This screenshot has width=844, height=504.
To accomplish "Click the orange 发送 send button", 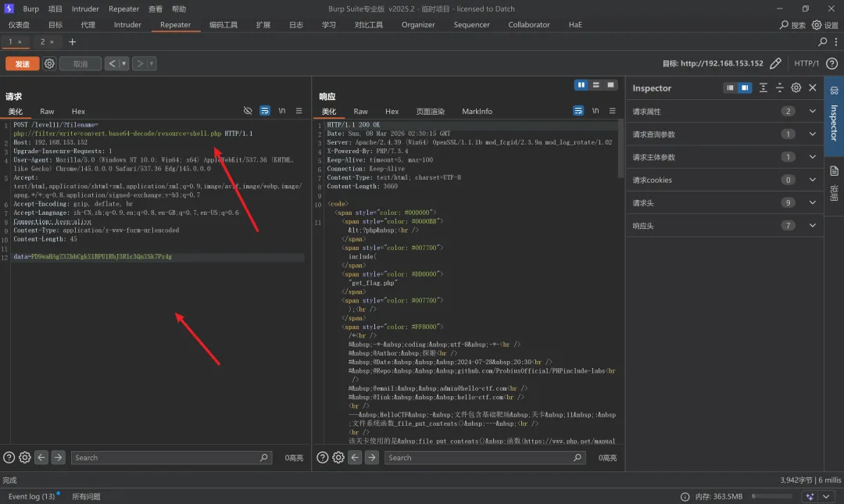I will 22,63.
